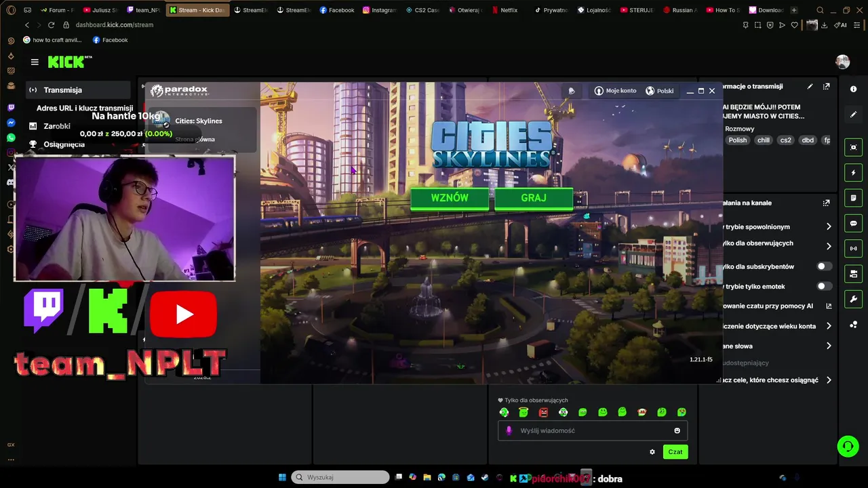This screenshot has width=868, height=488.
Task: Pop out the stream information panel
Action: pyautogui.click(x=826, y=86)
